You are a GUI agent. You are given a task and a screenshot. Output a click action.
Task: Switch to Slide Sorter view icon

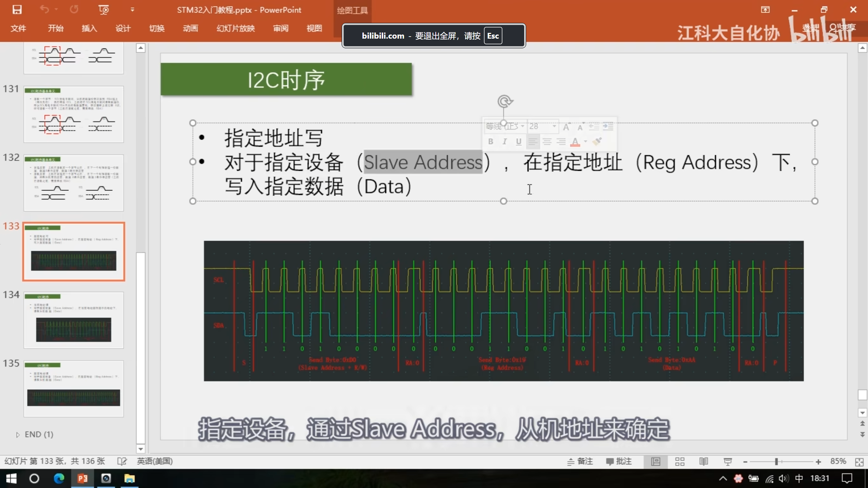coord(679,461)
